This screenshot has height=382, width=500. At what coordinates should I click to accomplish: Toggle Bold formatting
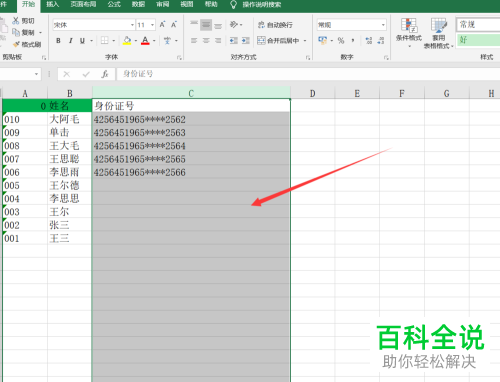[x=58, y=41]
